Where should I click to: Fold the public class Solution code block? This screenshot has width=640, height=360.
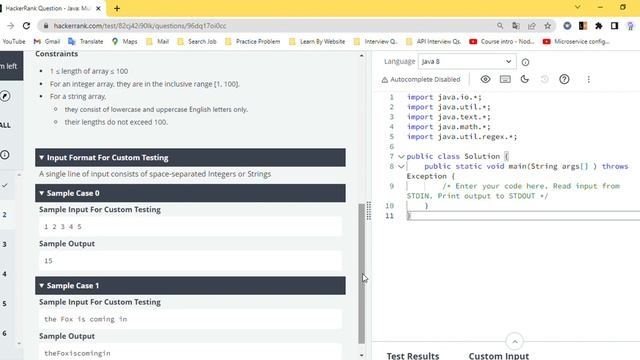tap(401, 156)
